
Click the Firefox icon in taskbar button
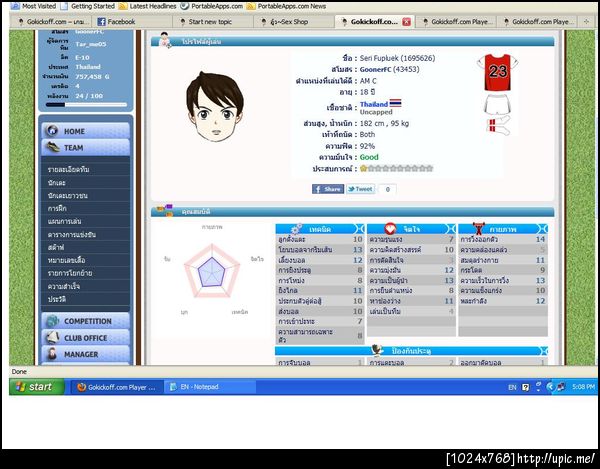click(x=82, y=387)
